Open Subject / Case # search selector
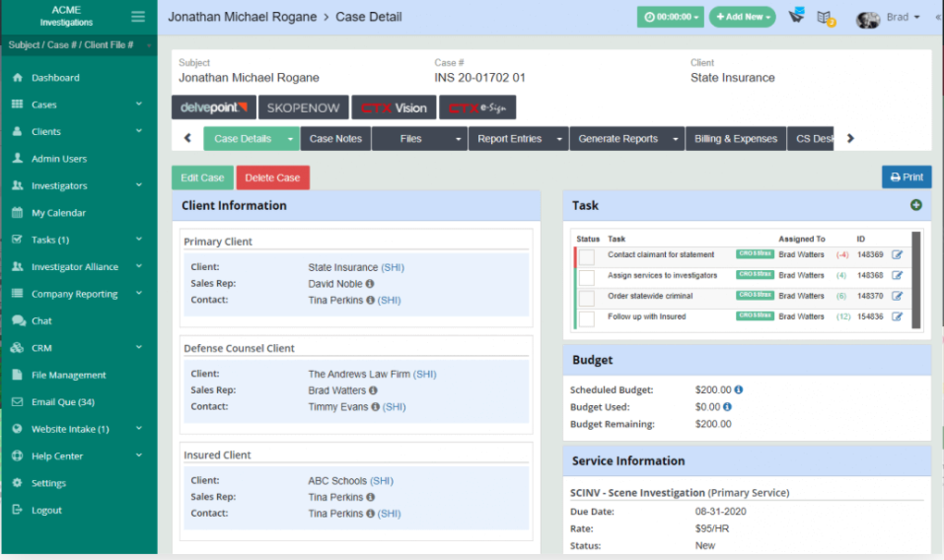The height and width of the screenshot is (560, 944). (79, 45)
